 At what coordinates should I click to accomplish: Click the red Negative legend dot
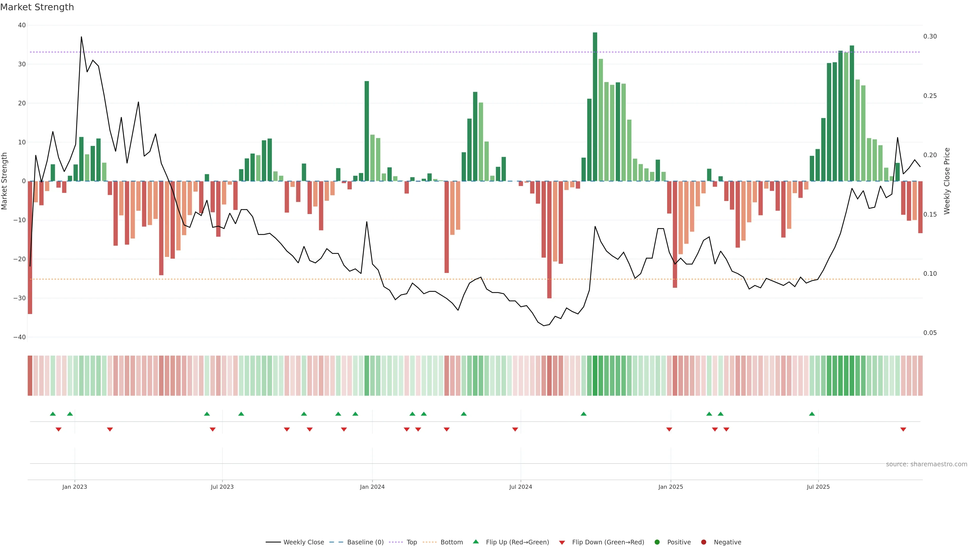[703, 542]
